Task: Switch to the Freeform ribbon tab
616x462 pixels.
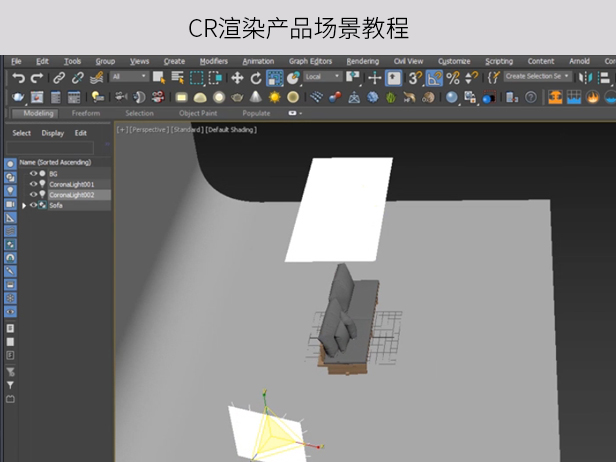Action: click(x=86, y=113)
